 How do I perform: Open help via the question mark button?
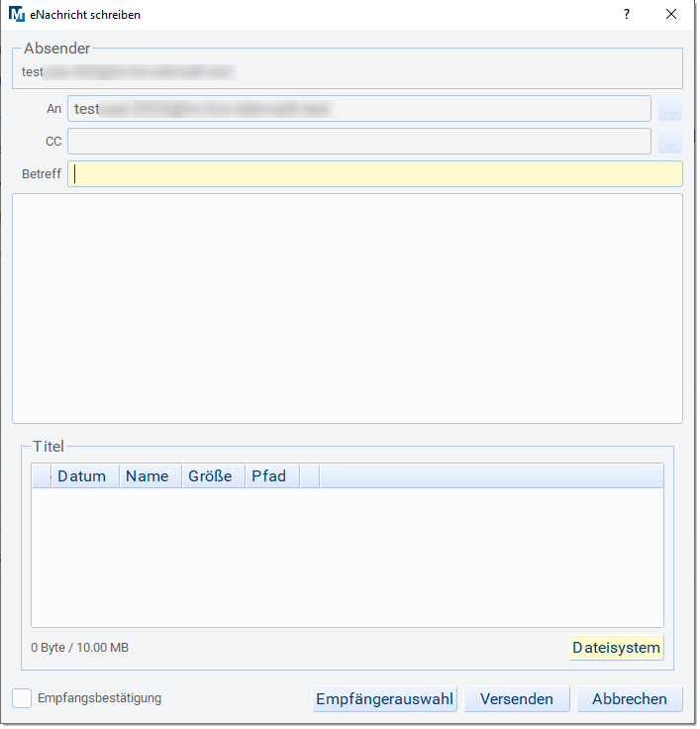(626, 15)
